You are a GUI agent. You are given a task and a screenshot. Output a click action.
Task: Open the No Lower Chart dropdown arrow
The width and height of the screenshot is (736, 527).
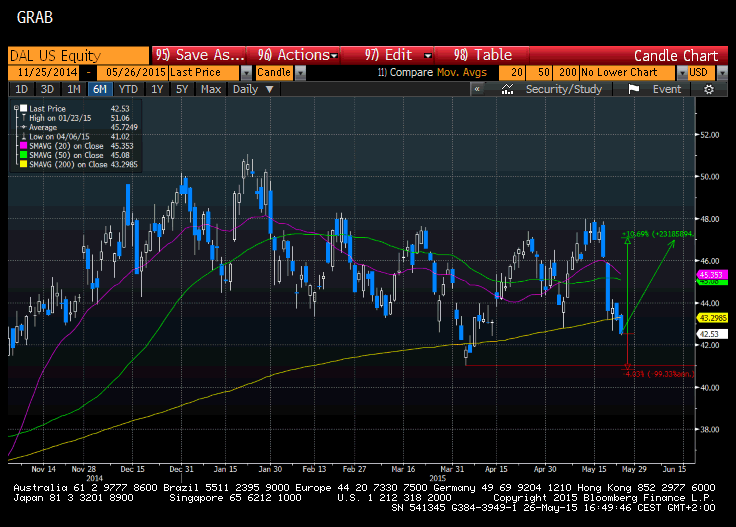[682, 73]
